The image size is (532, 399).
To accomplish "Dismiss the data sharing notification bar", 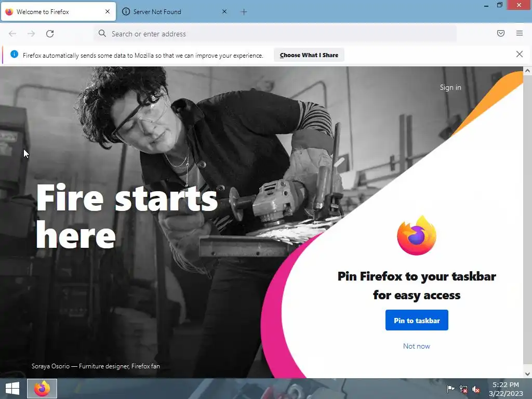I will (x=519, y=54).
